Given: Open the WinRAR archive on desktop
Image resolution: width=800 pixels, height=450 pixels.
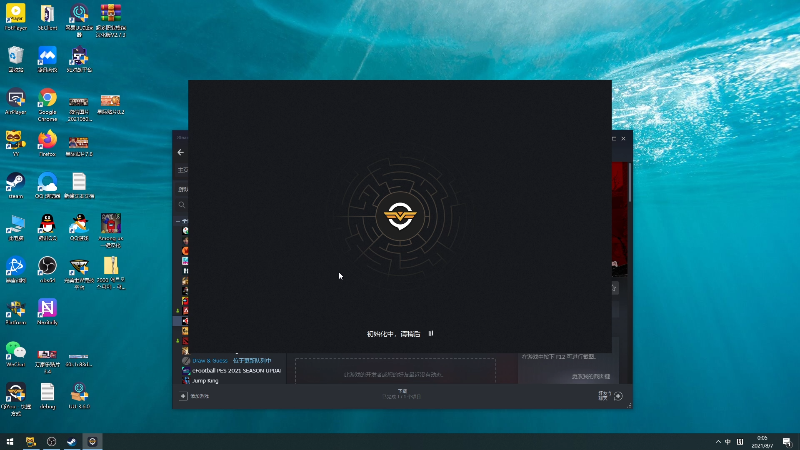Looking at the screenshot, I should [111, 19].
